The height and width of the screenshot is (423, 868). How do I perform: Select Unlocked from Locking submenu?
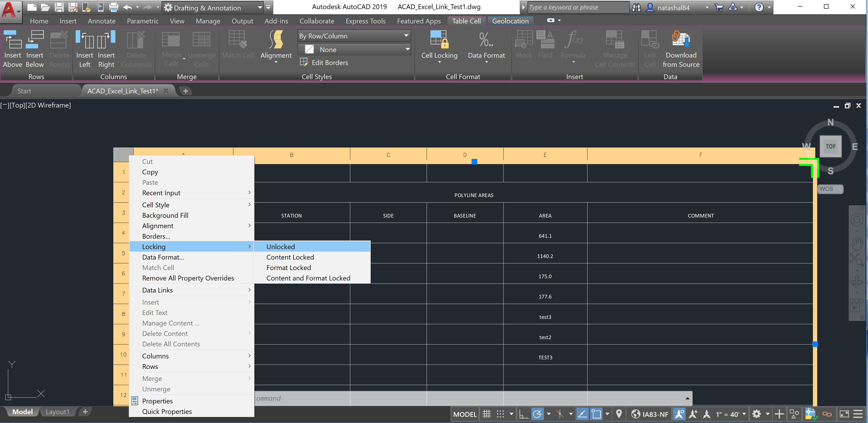tap(280, 246)
